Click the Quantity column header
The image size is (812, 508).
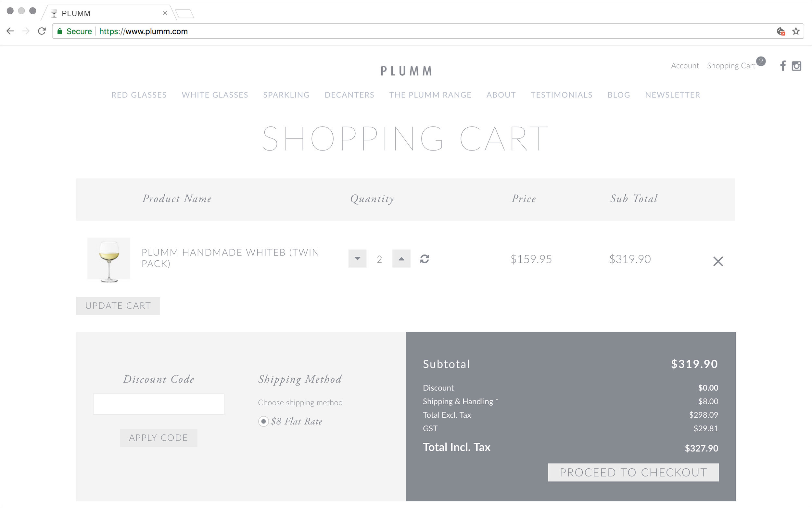point(372,199)
